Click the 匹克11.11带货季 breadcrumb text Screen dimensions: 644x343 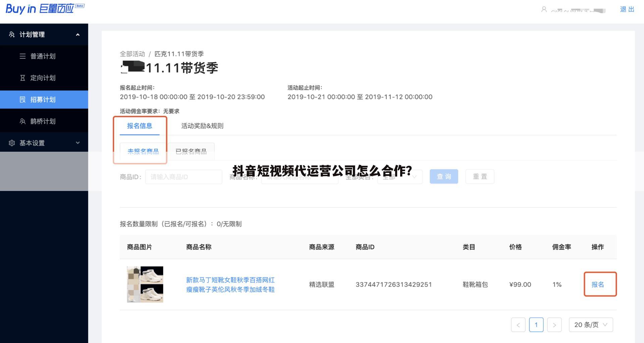[x=179, y=54]
